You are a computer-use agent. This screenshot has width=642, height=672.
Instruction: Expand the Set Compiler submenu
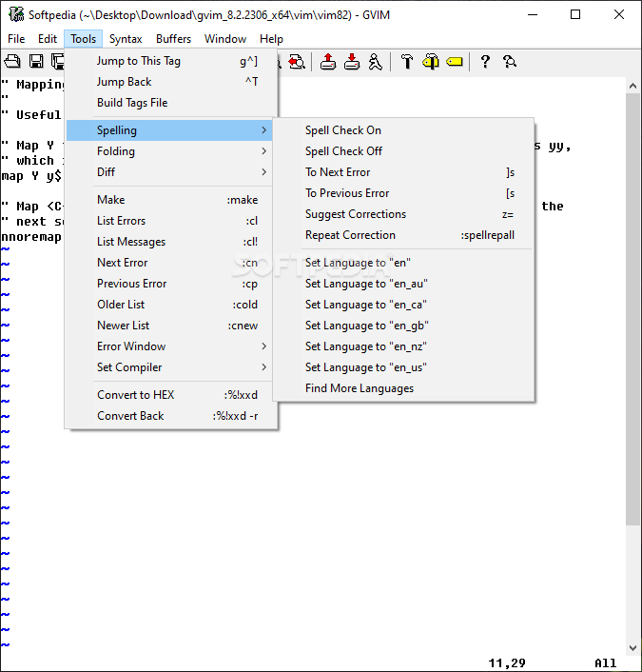click(169, 367)
